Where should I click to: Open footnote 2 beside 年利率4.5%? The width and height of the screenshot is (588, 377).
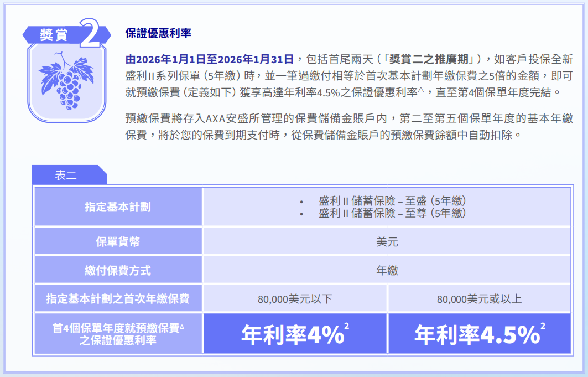point(543,326)
